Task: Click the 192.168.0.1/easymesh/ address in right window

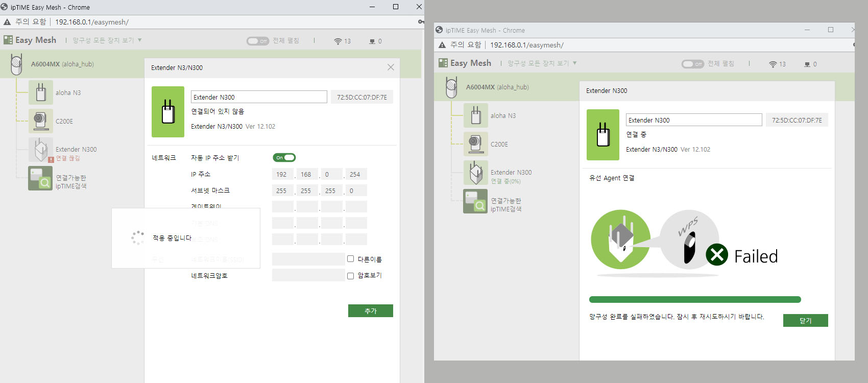Action: point(527,45)
